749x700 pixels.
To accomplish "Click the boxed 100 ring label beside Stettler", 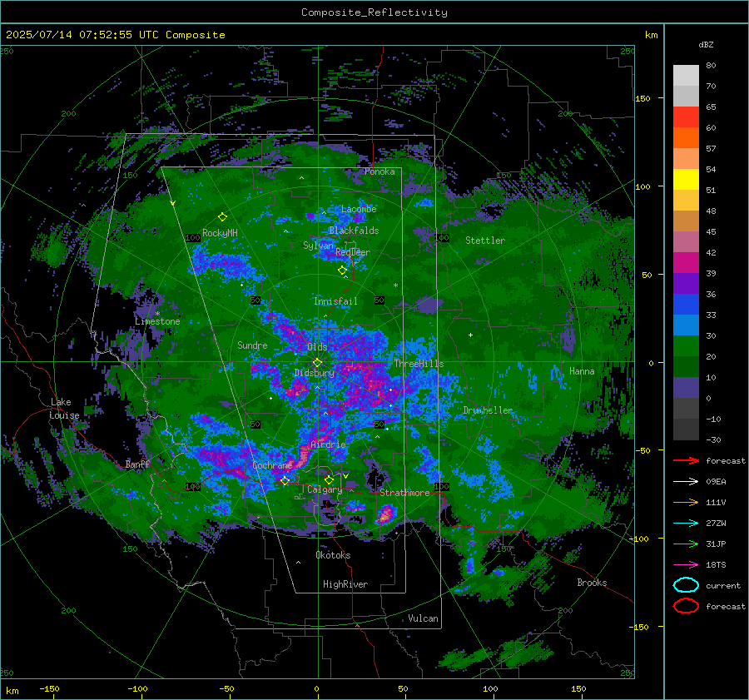I will pos(441,237).
